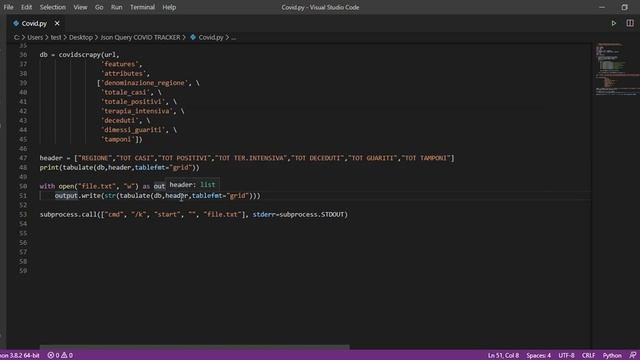Screen dimensions: 640x360
Task: Click line number 47 in the gutter
Action: tap(23, 158)
